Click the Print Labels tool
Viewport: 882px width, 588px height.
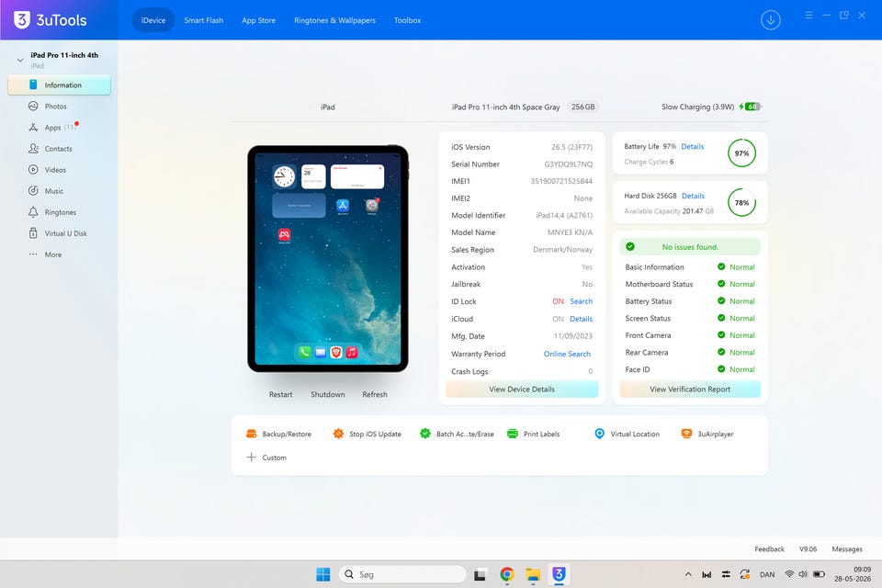pos(533,434)
